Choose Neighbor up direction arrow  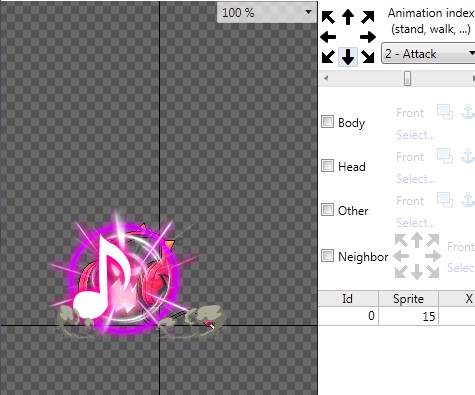(x=417, y=240)
